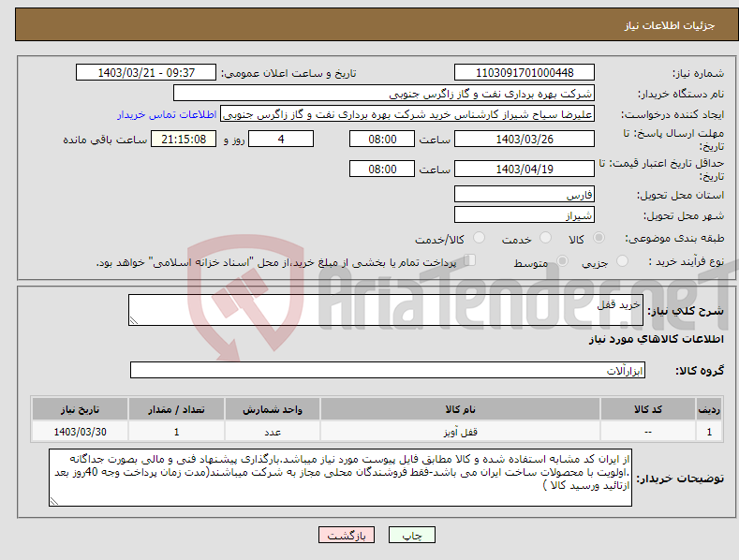The width and height of the screenshot is (739, 560).
Task: Click the نام کالا column header
Action: pos(460,409)
